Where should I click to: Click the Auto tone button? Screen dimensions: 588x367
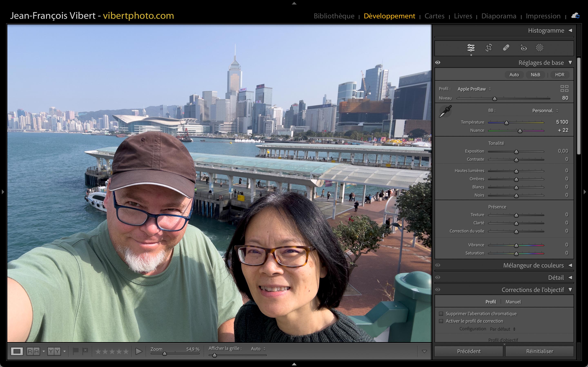tap(514, 75)
